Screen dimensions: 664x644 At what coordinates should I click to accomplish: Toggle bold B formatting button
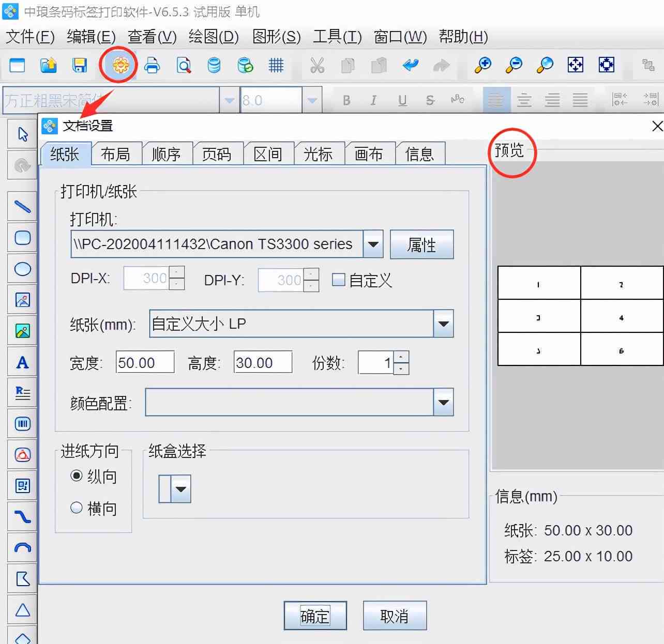346,100
